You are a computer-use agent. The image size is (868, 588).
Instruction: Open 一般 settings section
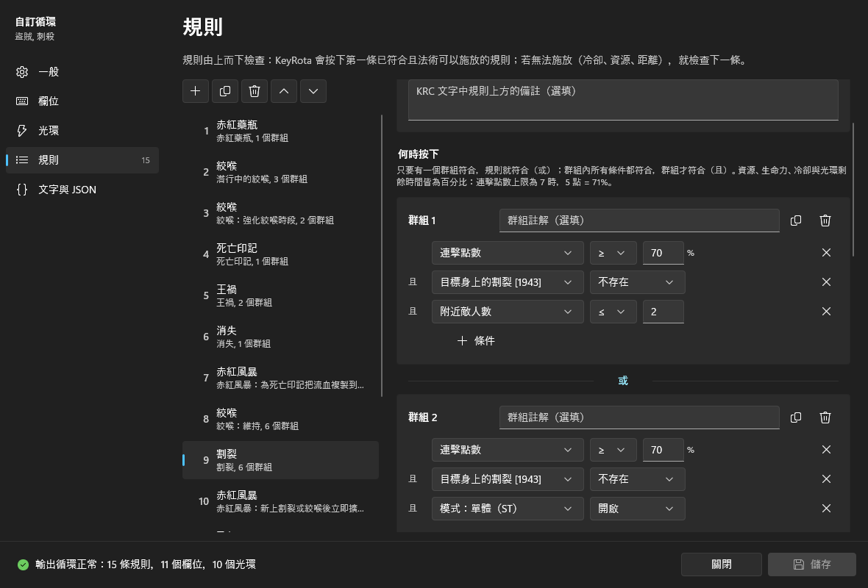(82, 72)
